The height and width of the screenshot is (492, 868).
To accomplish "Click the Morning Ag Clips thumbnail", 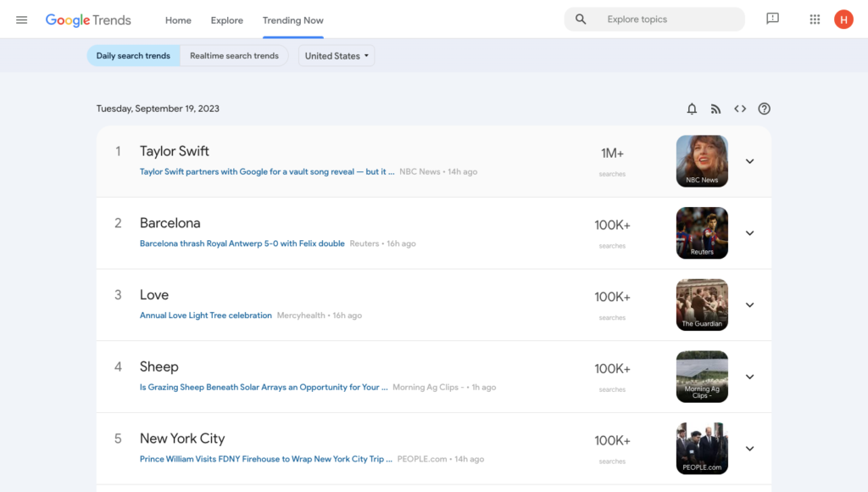I will coord(702,377).
